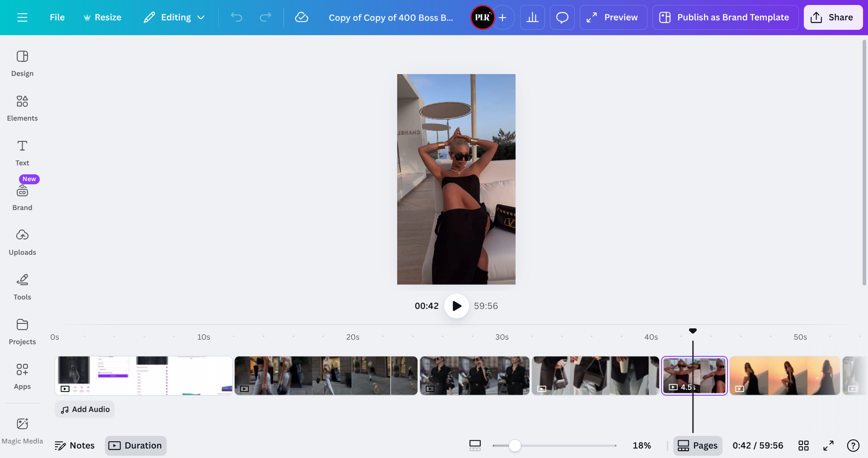Add a collaborator with plus button
Image resolution: width=868 pixels, height=458 pixels.
[502, 17]
